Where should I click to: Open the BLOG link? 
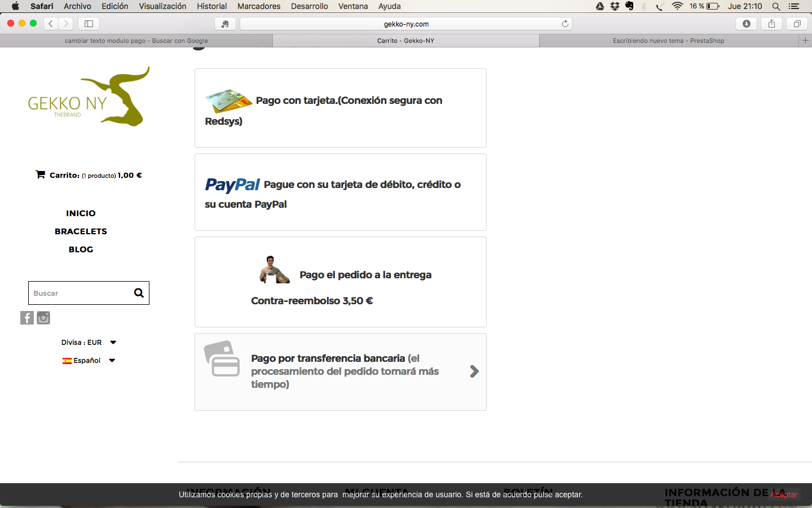[81, 249]
